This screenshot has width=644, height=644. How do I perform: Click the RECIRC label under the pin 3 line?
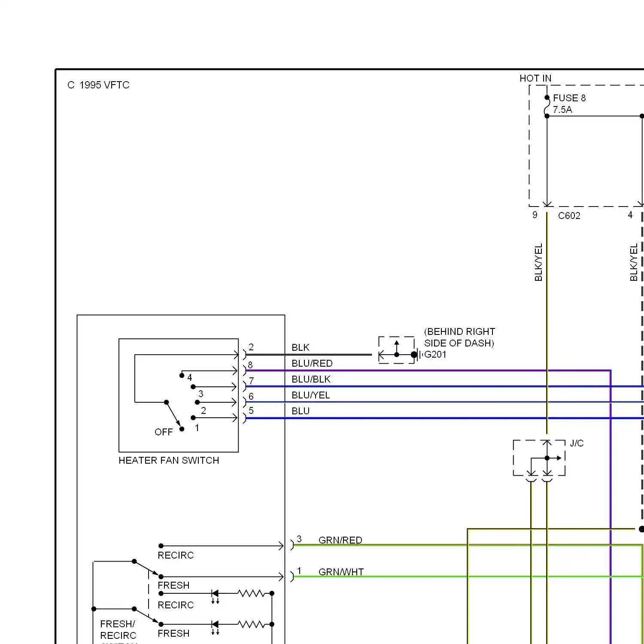click(176, 555)
